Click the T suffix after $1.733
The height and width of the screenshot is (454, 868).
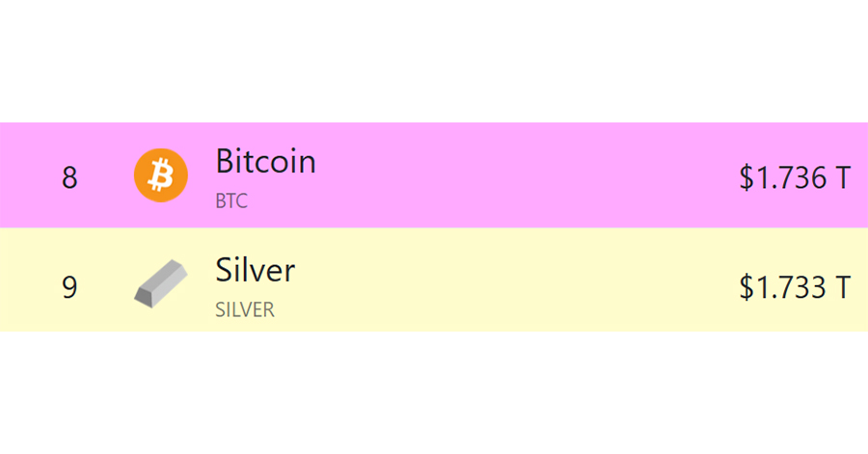(843, 287)
